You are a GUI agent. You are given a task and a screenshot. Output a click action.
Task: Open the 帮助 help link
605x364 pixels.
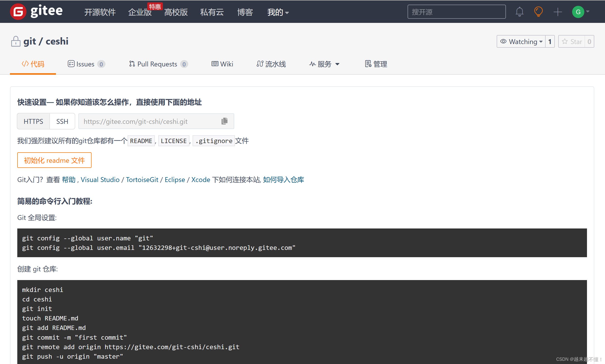point(68,180)
